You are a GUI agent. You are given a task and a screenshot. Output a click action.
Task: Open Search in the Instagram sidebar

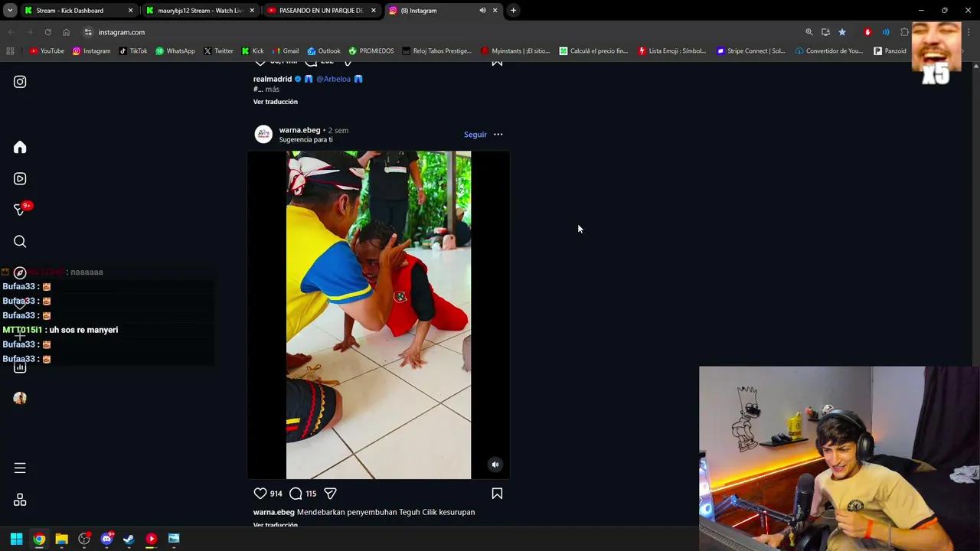click(x=20, y=241)
